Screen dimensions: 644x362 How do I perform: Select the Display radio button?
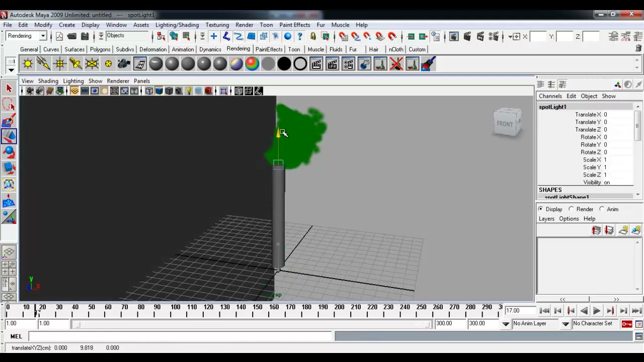point(541,209)
